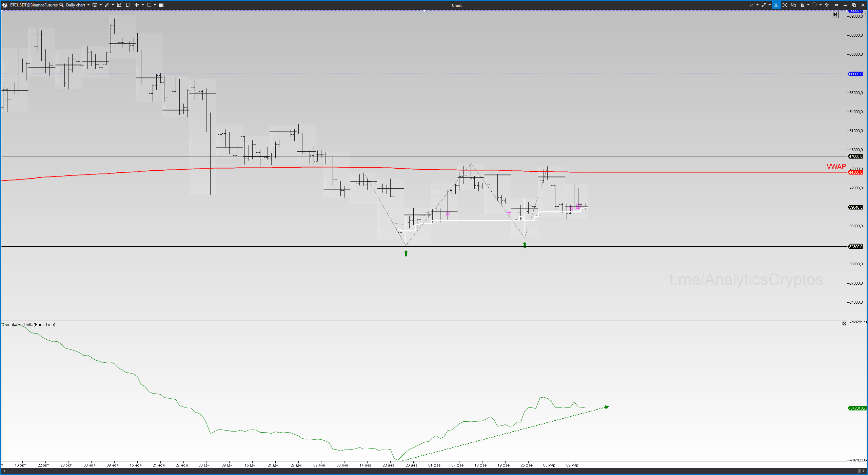Click the 66000,0 price axis label
The width and height of the screenshot is (868, 475).
point(856,36)
